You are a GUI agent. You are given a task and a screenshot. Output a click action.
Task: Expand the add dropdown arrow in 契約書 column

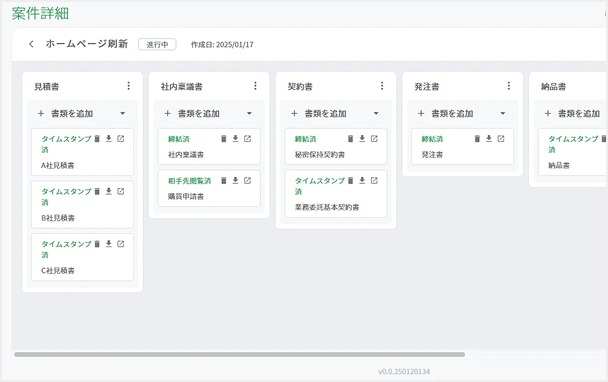[376, 113]
